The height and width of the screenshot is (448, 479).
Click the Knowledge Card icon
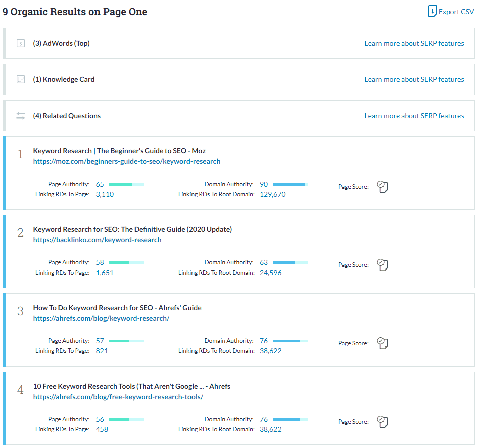21,79
